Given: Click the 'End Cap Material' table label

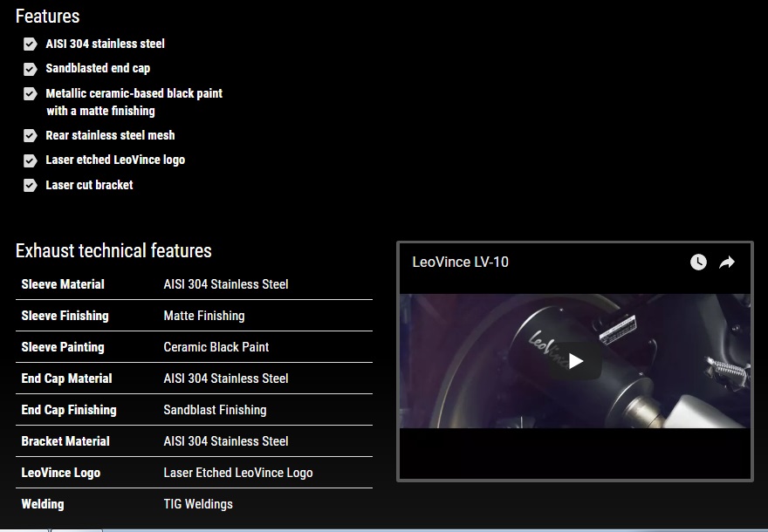Looking at the screenshot, I should coord(66,379).
